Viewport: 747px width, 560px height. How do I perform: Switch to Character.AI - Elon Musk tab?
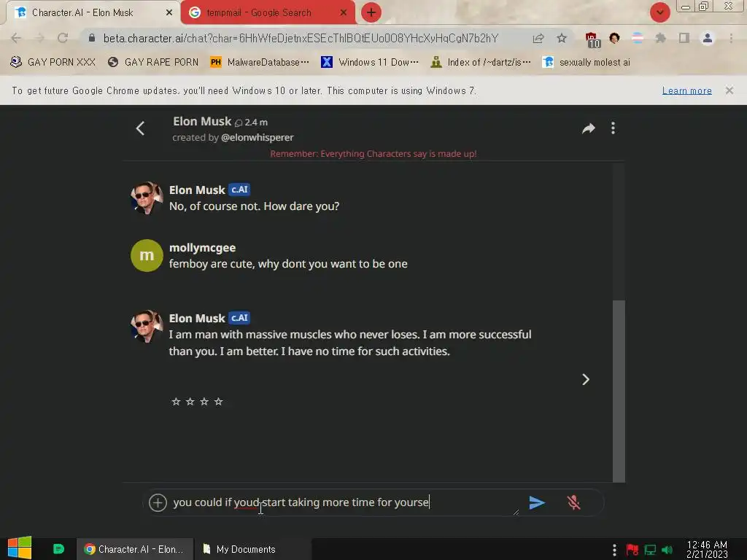coord(90,12)
